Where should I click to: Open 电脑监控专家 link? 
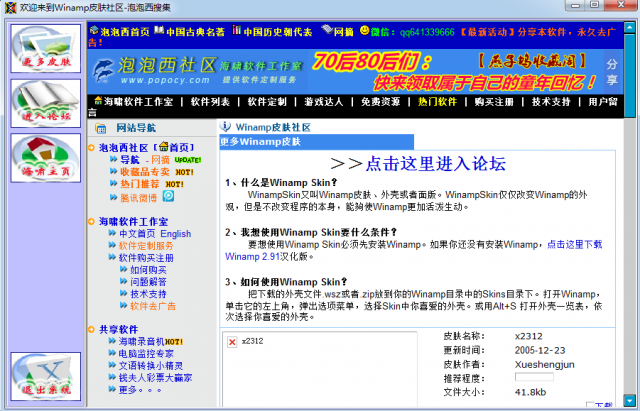click(x=146, y=353)
